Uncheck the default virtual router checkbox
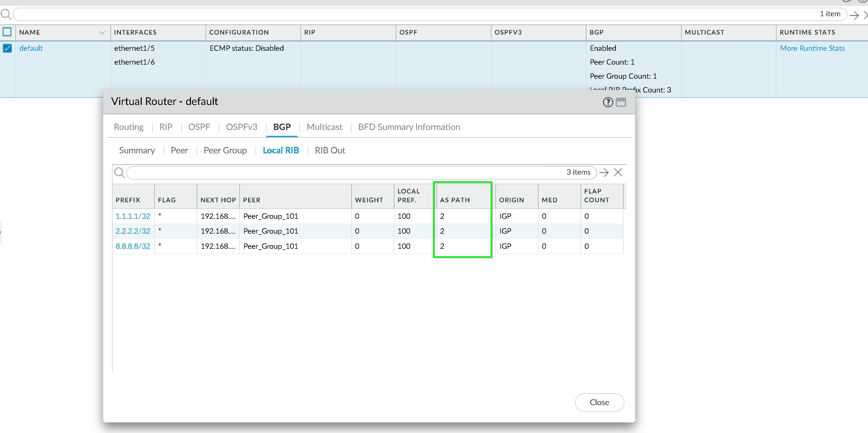This screenshot has width=868, height=433. point(7,48)
